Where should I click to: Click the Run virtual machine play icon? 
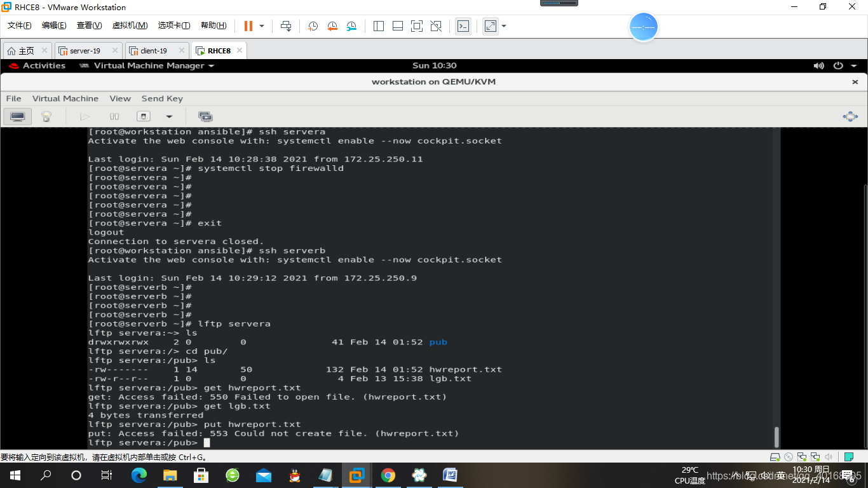(85, 116)
